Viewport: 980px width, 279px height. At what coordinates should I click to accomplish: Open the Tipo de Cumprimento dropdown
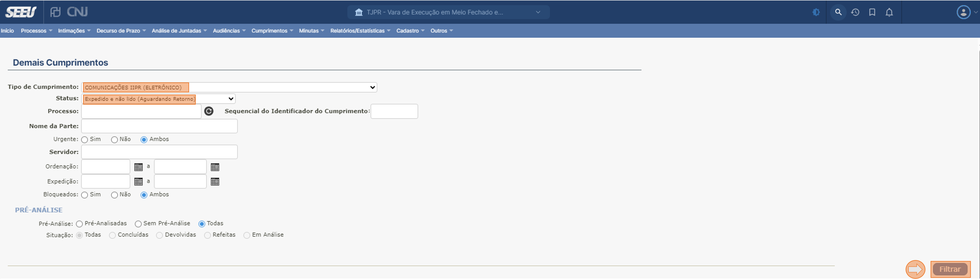point(229,88)
